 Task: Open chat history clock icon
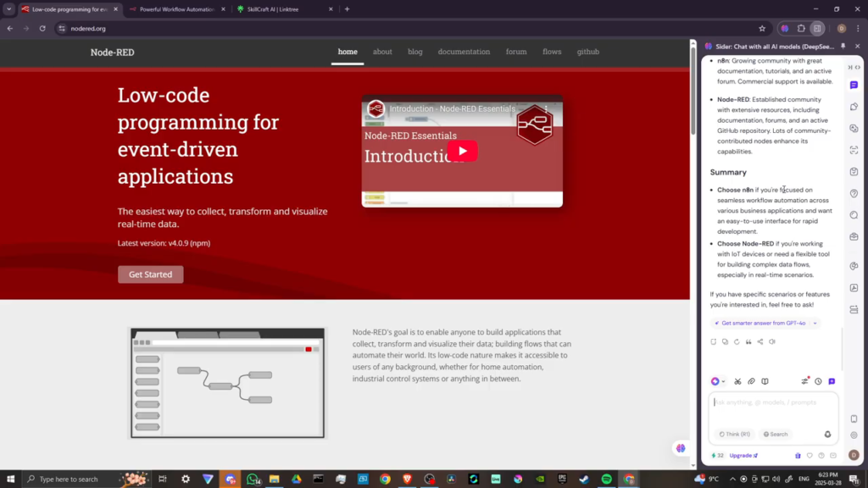click(818, 381)
